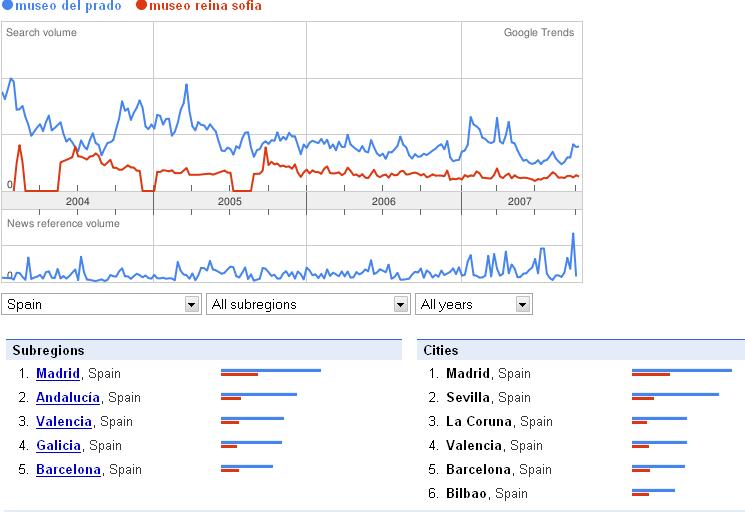
Task: Click the Google Trends label in chart
Action: click(538, 33)
